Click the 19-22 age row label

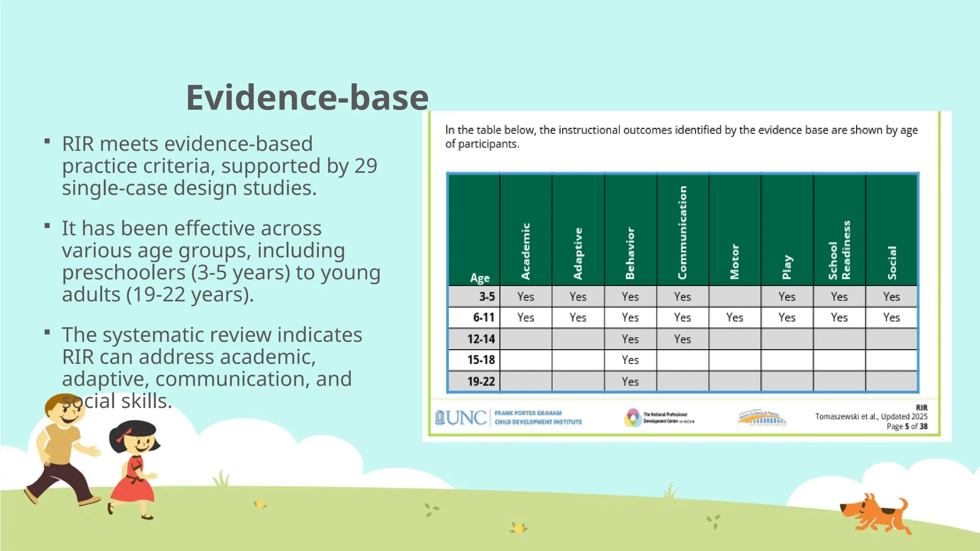(x=481, y=382)
